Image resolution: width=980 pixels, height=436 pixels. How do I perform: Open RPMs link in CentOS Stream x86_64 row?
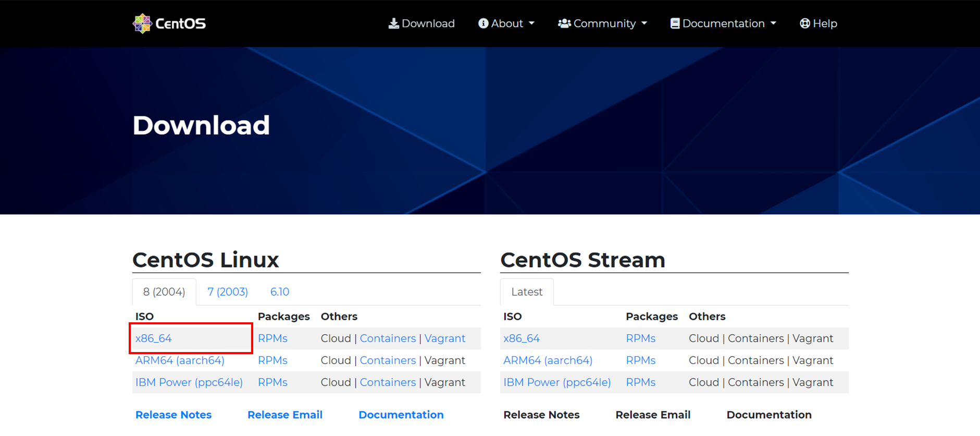coord(641,338)
